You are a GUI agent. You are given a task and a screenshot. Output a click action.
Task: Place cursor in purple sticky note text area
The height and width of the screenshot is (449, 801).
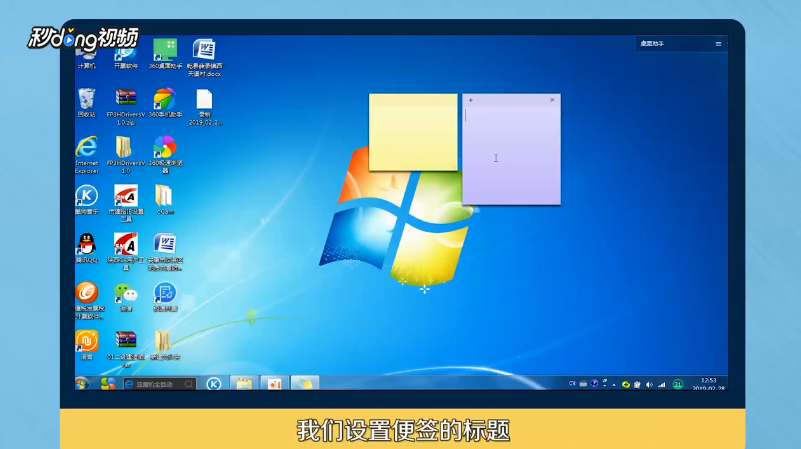point(511,155)
